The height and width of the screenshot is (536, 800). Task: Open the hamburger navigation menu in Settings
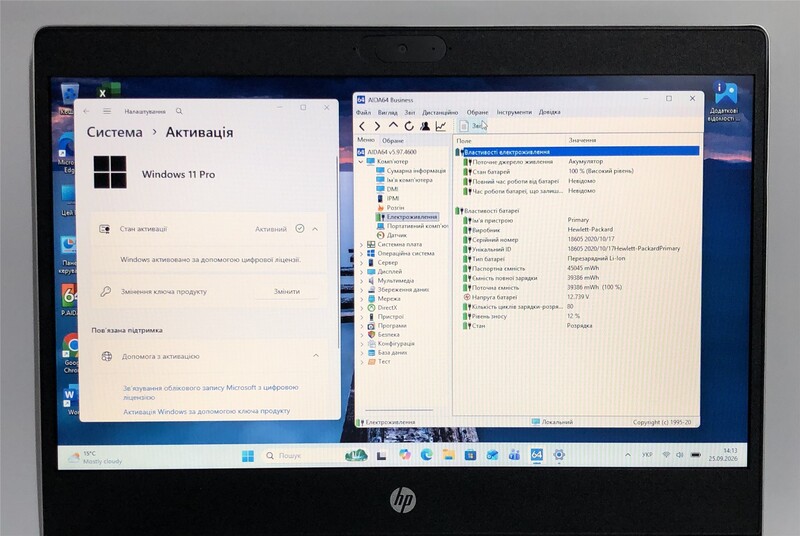coord(107,111)
